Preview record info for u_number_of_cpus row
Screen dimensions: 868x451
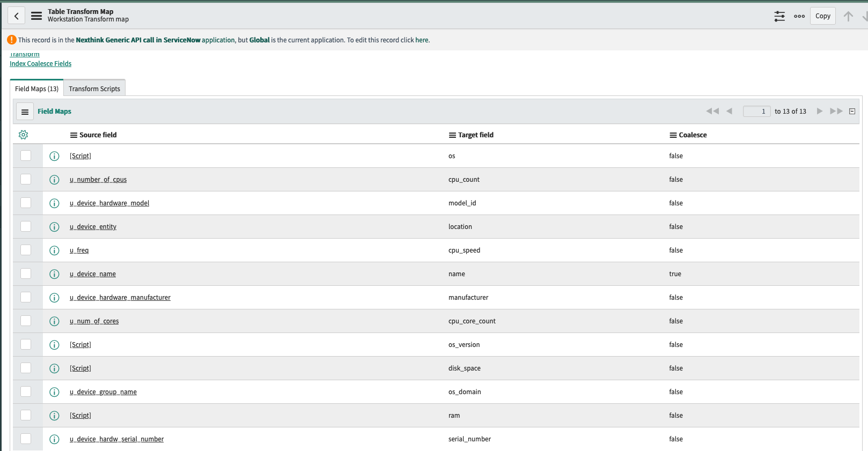(x=54, y=180)
